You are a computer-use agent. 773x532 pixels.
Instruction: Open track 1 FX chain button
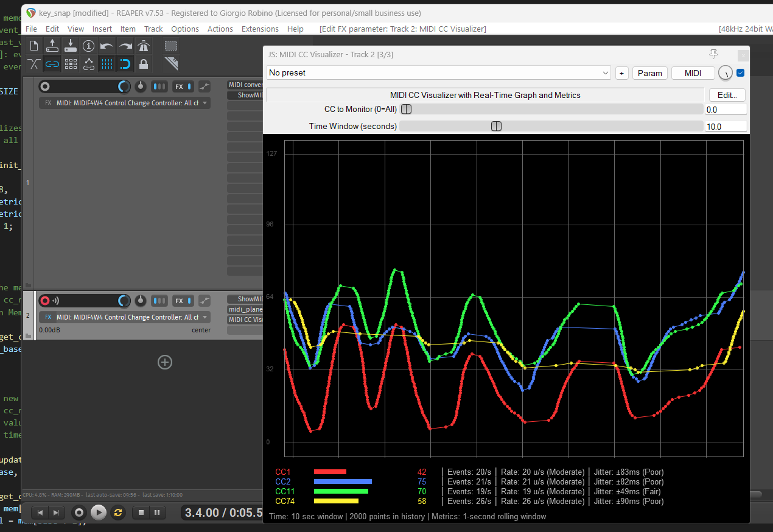tap(179, 86)
